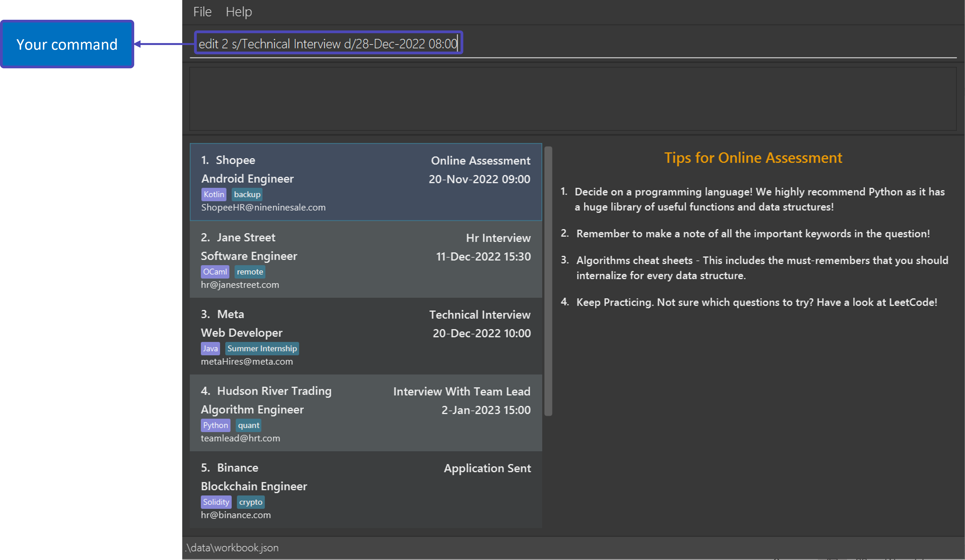
Task: Click teamlead@hrt.com email
Action: click(240, 438)
